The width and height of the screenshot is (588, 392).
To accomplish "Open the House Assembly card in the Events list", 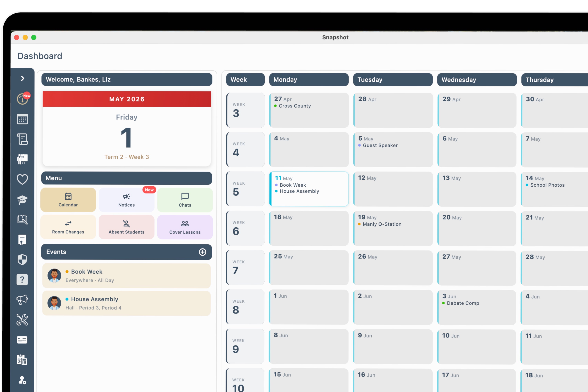I will 126,303.
